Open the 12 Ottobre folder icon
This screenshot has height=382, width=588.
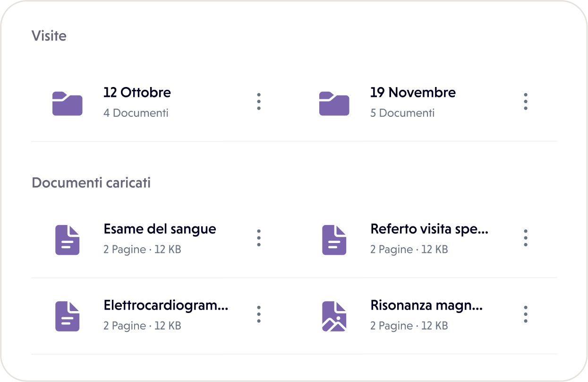pos(68,103)
